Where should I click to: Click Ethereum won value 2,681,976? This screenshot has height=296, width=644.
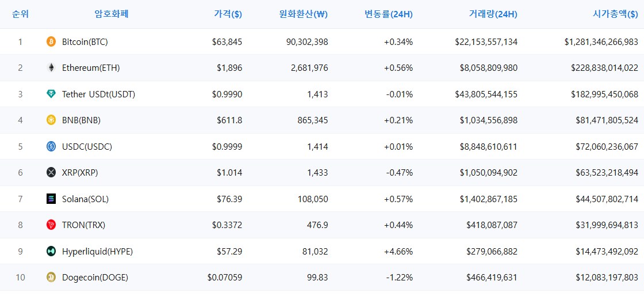point(310,68)
